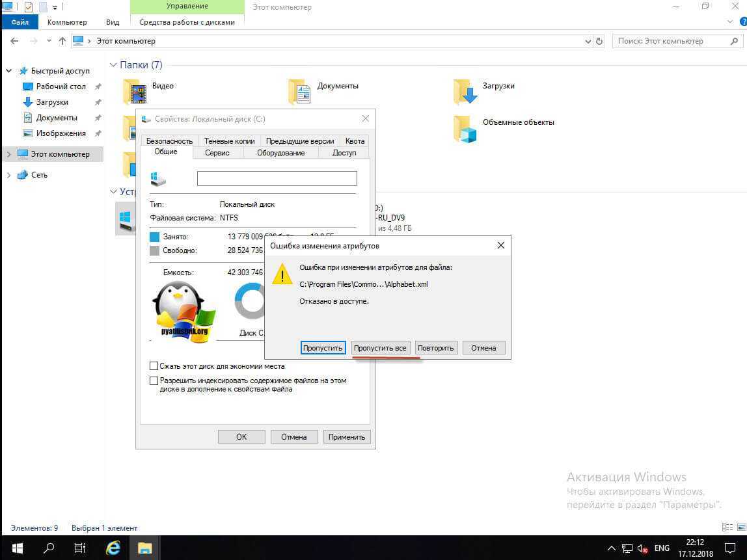Go back in Explorer navigation
The height and width of the screenshot is (560, 747).
pyautogui.click(x=14, y=41)
